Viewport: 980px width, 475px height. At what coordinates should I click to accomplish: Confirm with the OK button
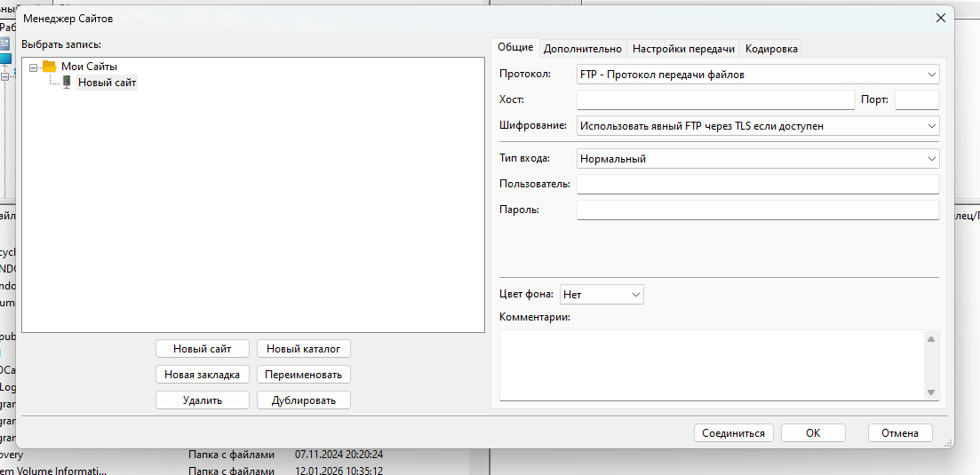(x=813, y=432)
